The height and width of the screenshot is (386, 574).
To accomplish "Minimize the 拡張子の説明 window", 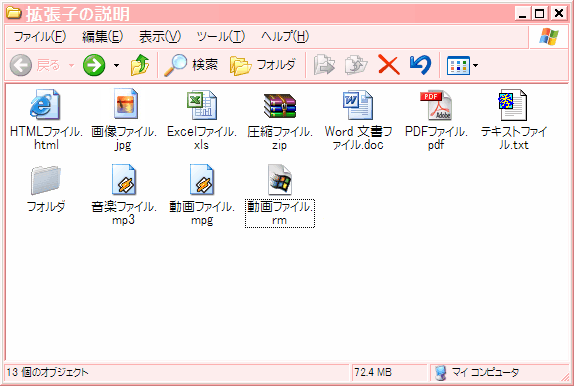I will coord(523,13).
